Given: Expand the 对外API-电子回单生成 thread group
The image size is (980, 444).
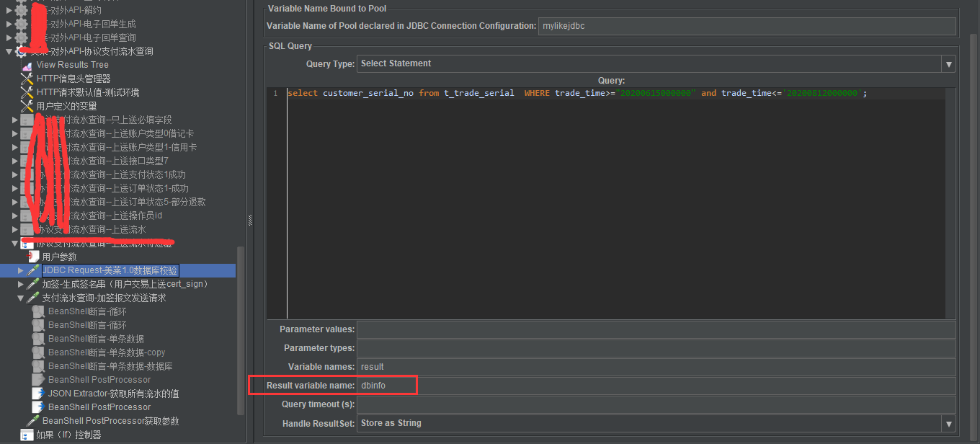Looking at the screenshot, I should 9,24.
